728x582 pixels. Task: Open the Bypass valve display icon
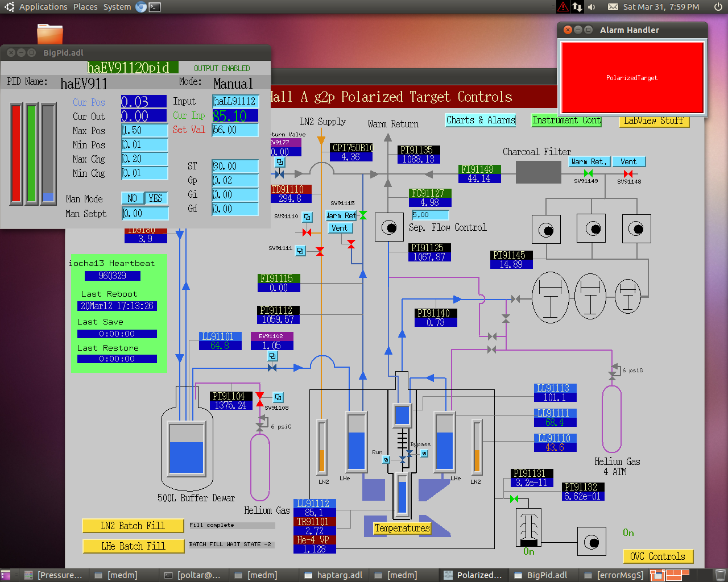[x=424, y=454]
